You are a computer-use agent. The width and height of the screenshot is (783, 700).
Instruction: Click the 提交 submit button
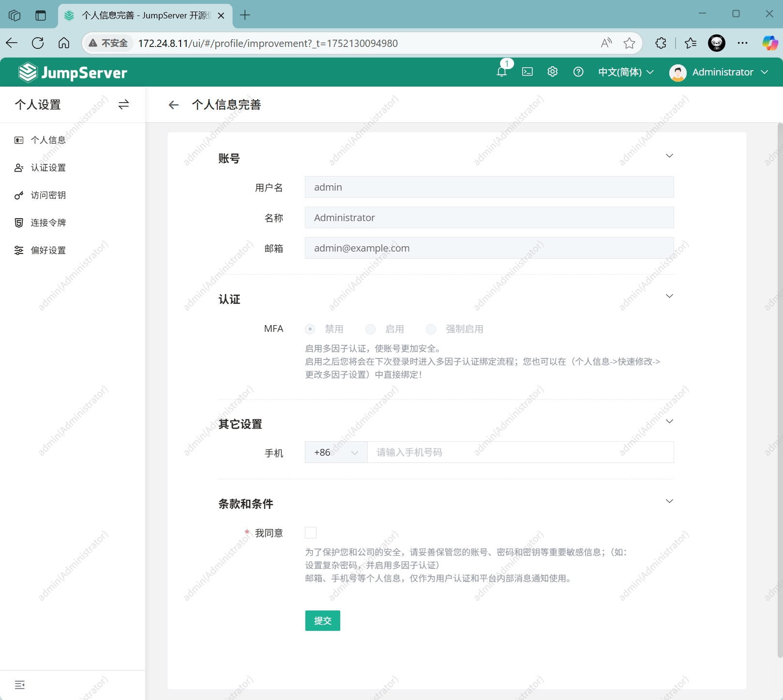click(x=322, y=621)
